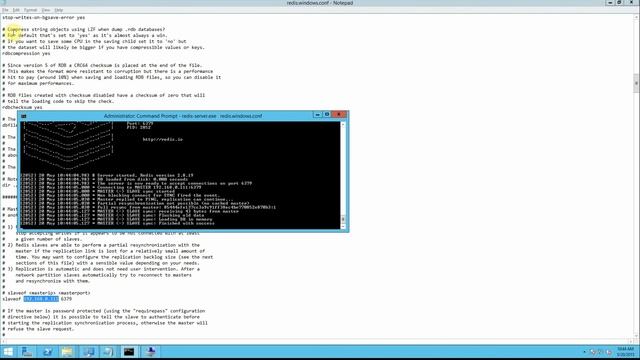
Task: Click the 'stop-writes-on-bgsave-error yes' line
Action: 44,18
